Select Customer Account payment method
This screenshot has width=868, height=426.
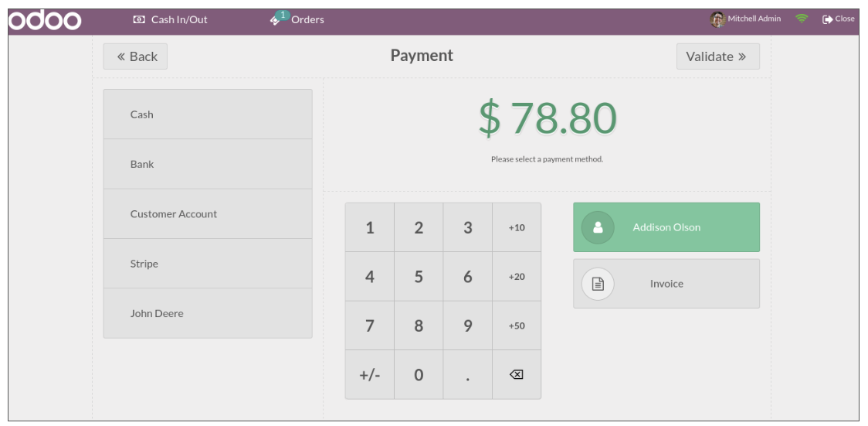(x=208, y=214)
